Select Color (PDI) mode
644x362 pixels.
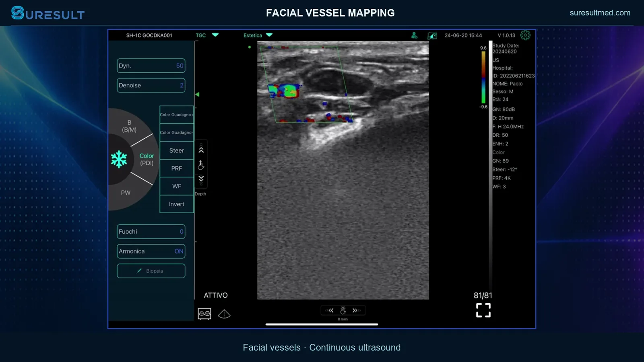(x=147, y=159)
